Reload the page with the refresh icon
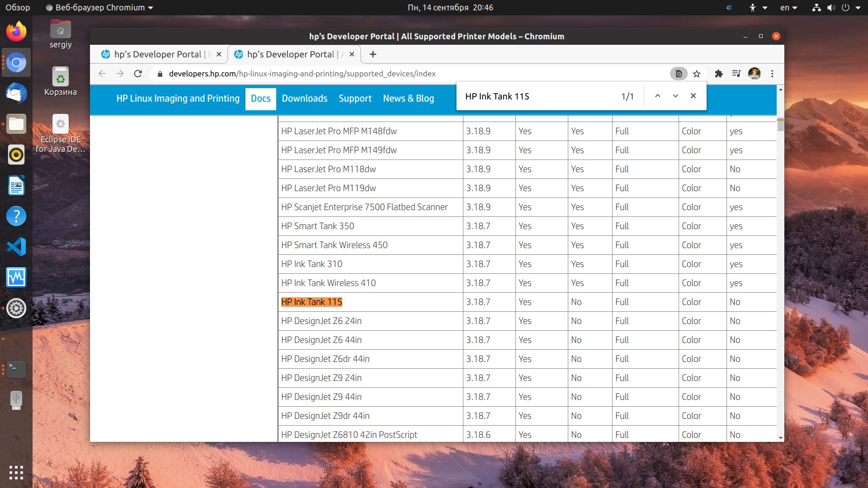Screen dimensions: 868x488 pyautogui.click(x=138, y=74)
